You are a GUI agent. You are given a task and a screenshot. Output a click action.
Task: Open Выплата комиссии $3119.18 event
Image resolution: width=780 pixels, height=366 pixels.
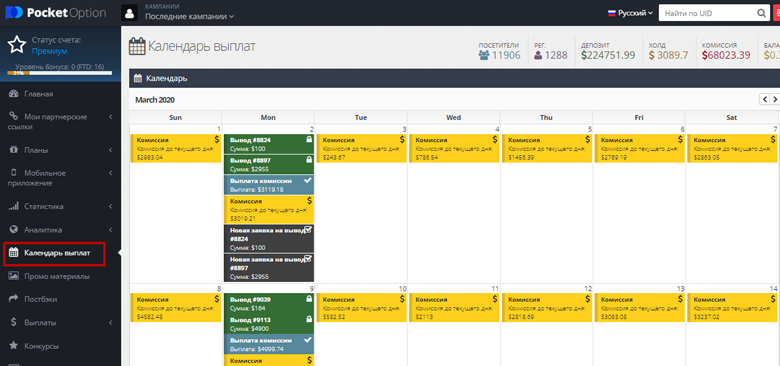click(x=269, y=185)
